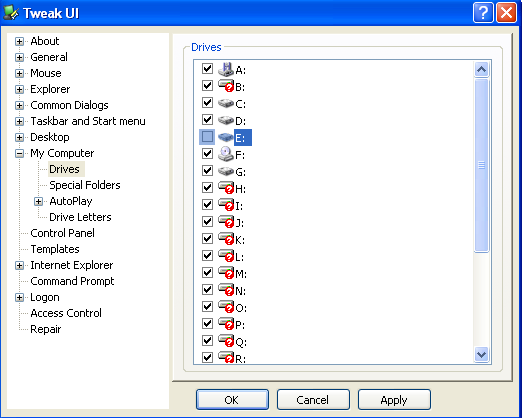522x418 pixels.
Task: Select the floppy disk icon for drive A:
Action: tap(226, 69)
